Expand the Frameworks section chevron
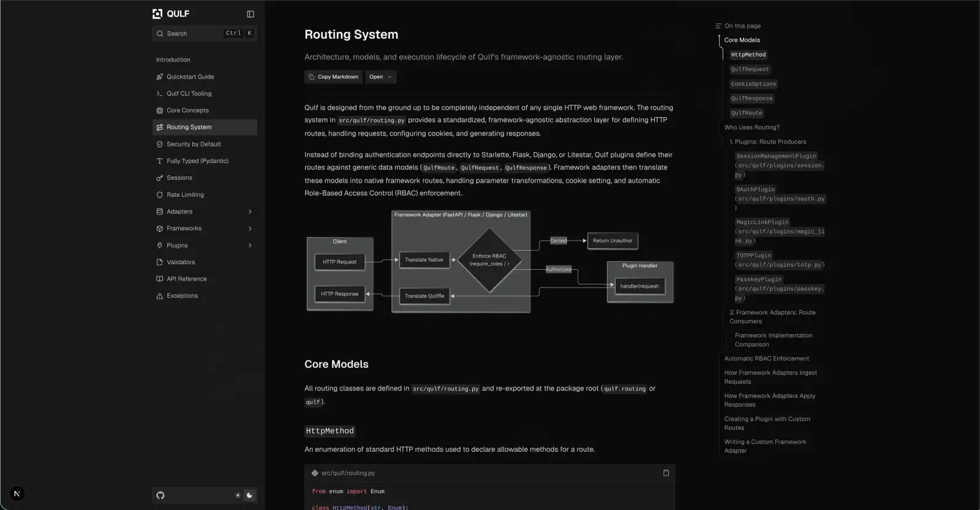 (250, 229)
